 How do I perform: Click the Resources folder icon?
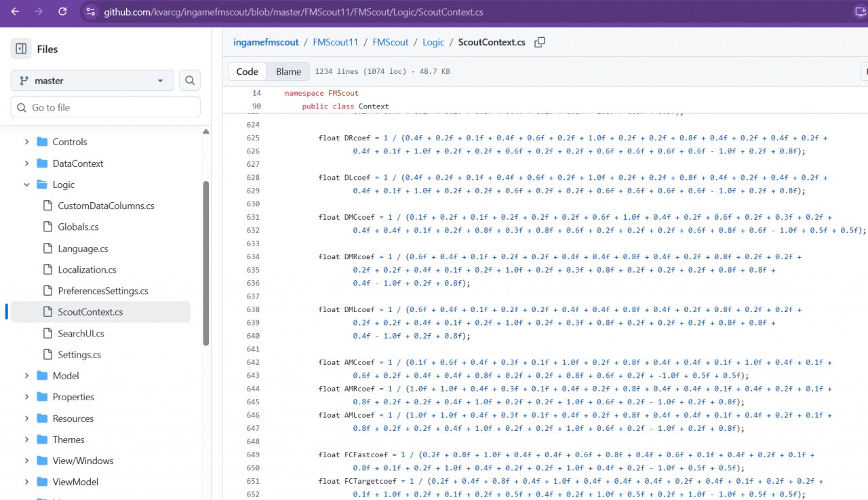[42, 419]
